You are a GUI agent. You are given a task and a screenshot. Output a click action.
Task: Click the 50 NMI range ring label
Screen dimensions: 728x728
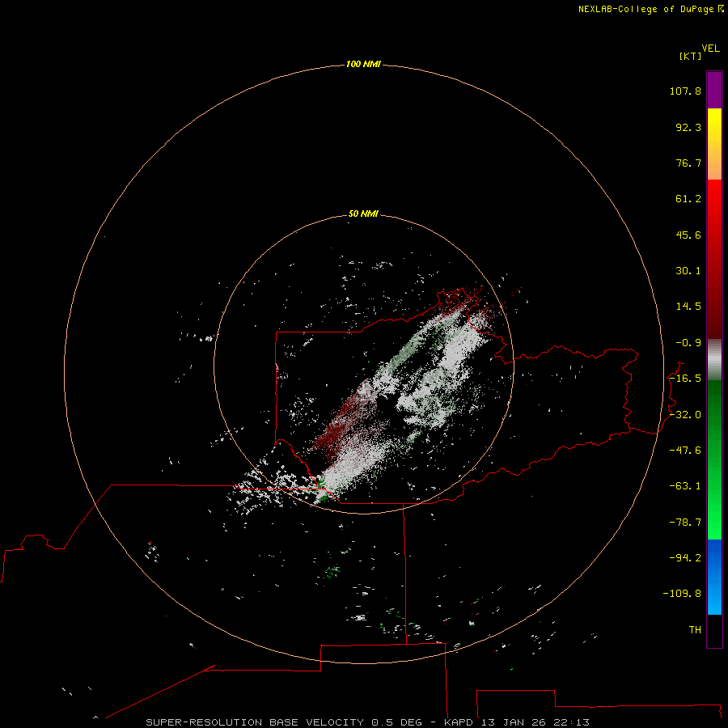point(363,214)
